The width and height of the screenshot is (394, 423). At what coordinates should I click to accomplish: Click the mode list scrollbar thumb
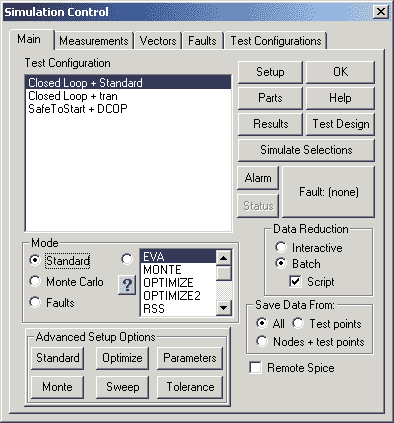pyautogui.click(x=224, y=273)
